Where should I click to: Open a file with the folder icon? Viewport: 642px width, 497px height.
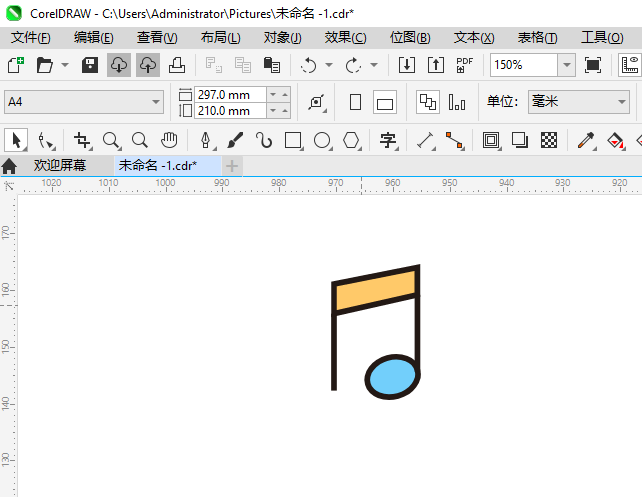(x=44, y=65)
